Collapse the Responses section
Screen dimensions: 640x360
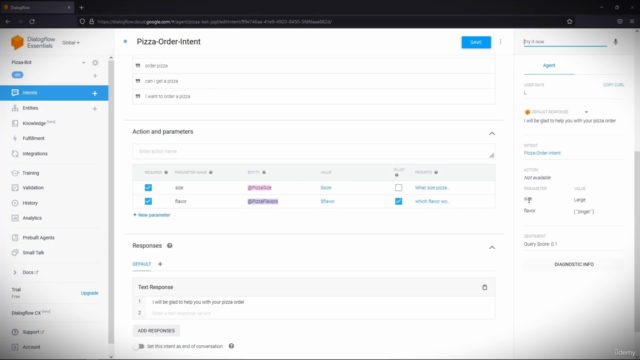pyautogui.click(x=492, y=248)
